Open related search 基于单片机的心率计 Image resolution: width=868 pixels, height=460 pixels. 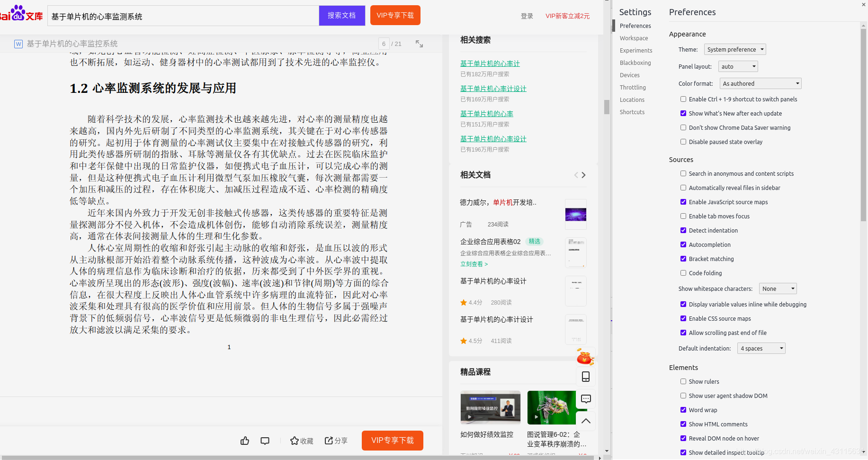pyautogui.click(x=490, y=63)
